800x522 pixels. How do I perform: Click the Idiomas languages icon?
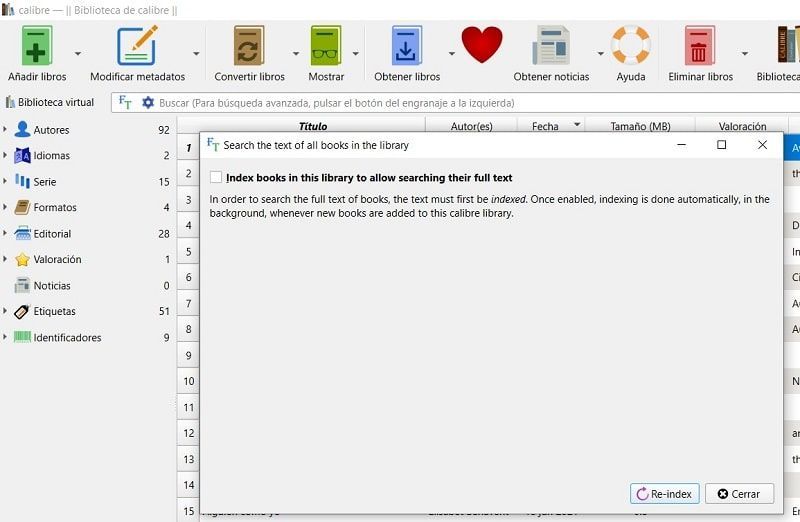tap(22, 156)
